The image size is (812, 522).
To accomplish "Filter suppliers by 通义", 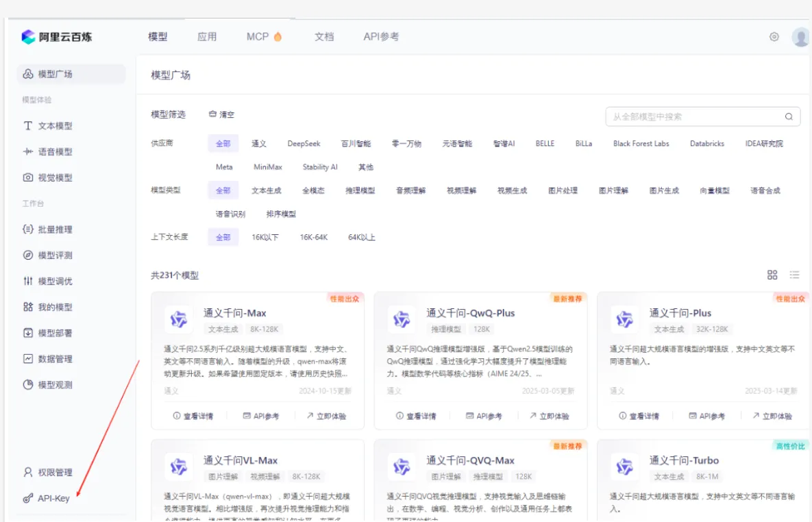I will [x=259, y=143].
